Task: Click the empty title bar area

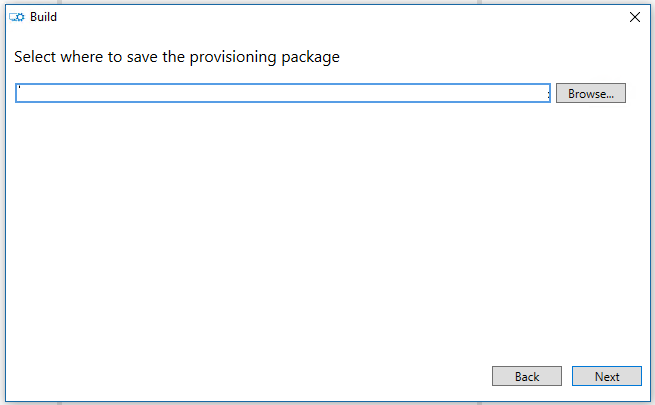Action: click(330, 16)
